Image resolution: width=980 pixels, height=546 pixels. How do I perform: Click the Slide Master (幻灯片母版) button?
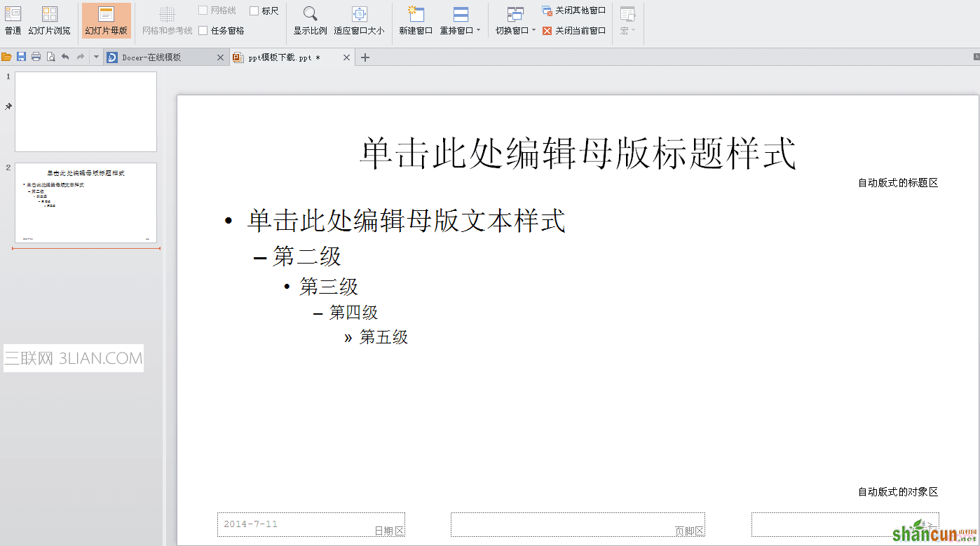(x=107, y=20)
